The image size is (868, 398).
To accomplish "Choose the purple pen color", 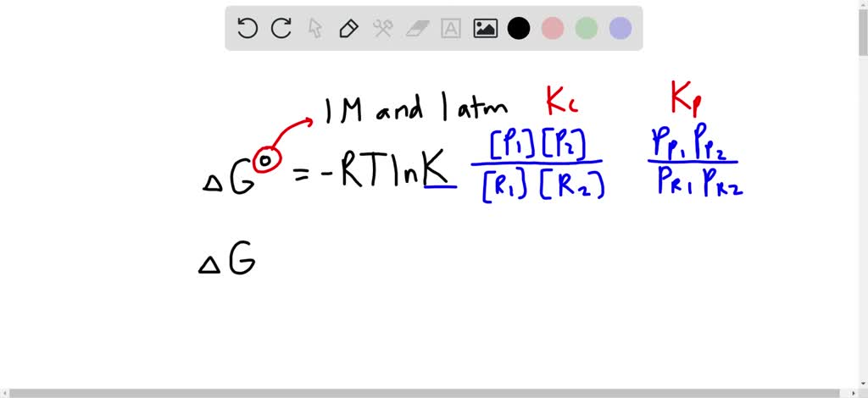I will point(620,28).
